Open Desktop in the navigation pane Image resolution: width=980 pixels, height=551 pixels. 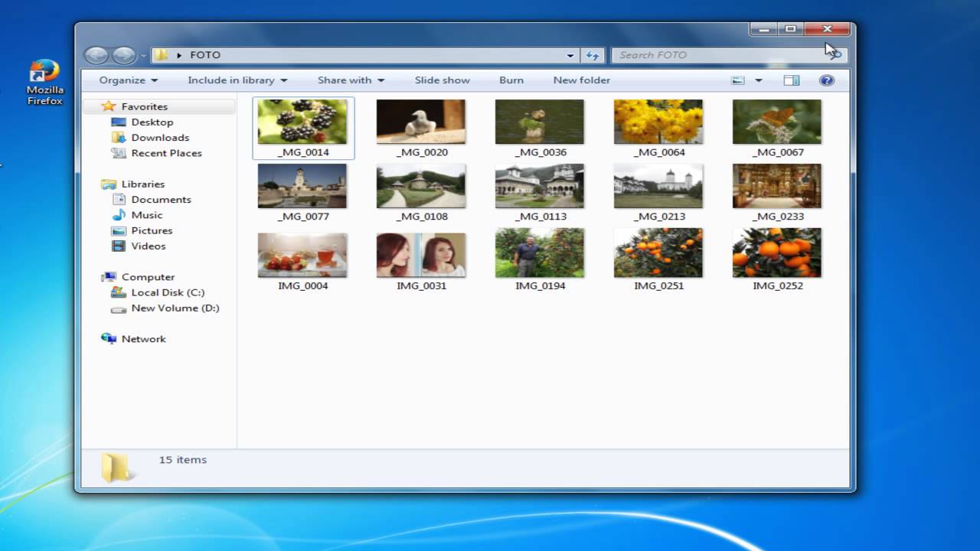tap(152, 122)
